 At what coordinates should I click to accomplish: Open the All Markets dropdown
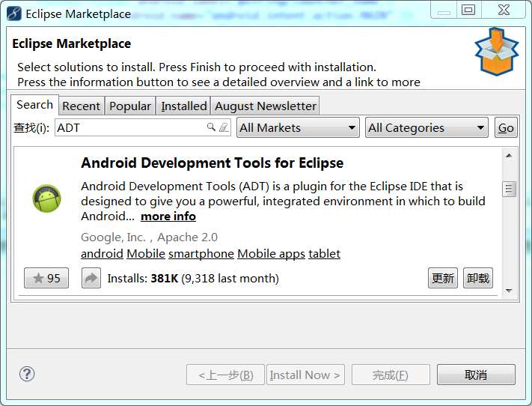click(x=298, y=128)
